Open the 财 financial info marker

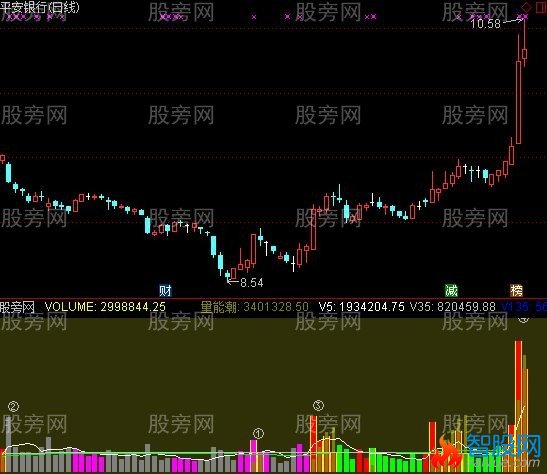point(165,290)
